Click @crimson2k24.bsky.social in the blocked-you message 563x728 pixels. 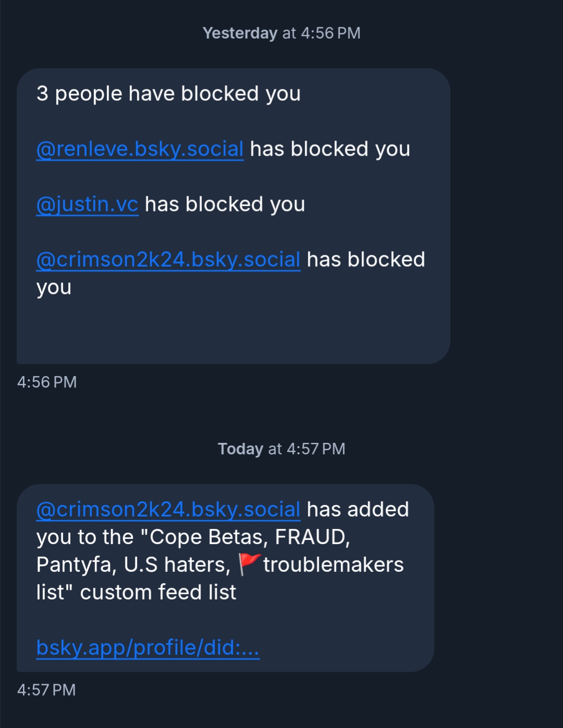tap(168, 260)
